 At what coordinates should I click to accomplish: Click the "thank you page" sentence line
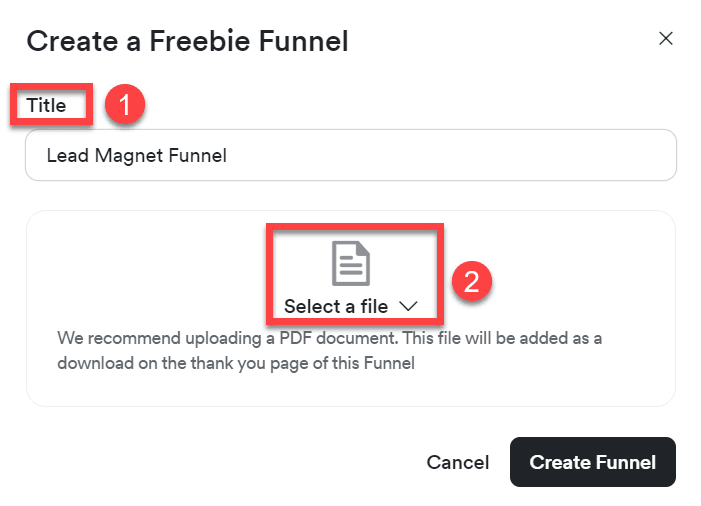[x=235, y=364]
